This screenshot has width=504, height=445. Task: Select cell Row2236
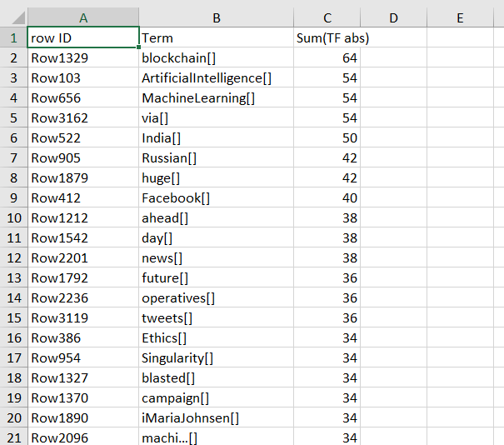[83, 298]
